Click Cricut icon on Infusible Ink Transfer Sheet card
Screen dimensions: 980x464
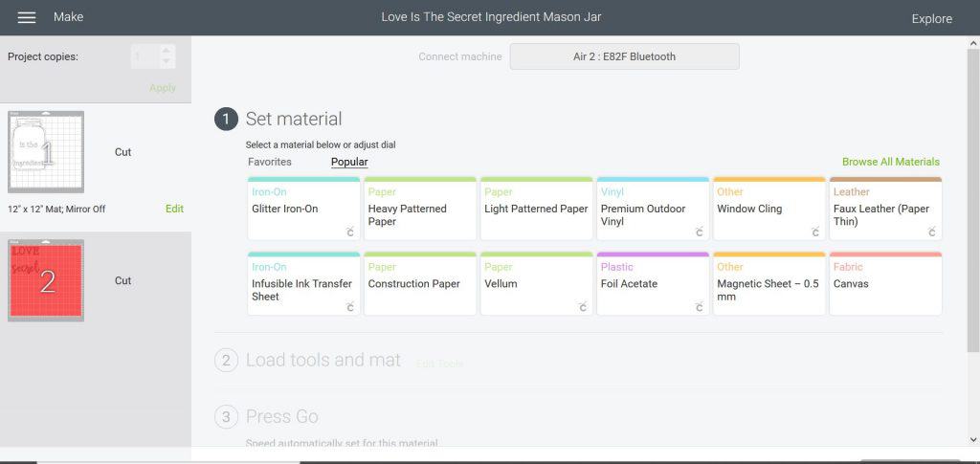click(x=350, y=307)
